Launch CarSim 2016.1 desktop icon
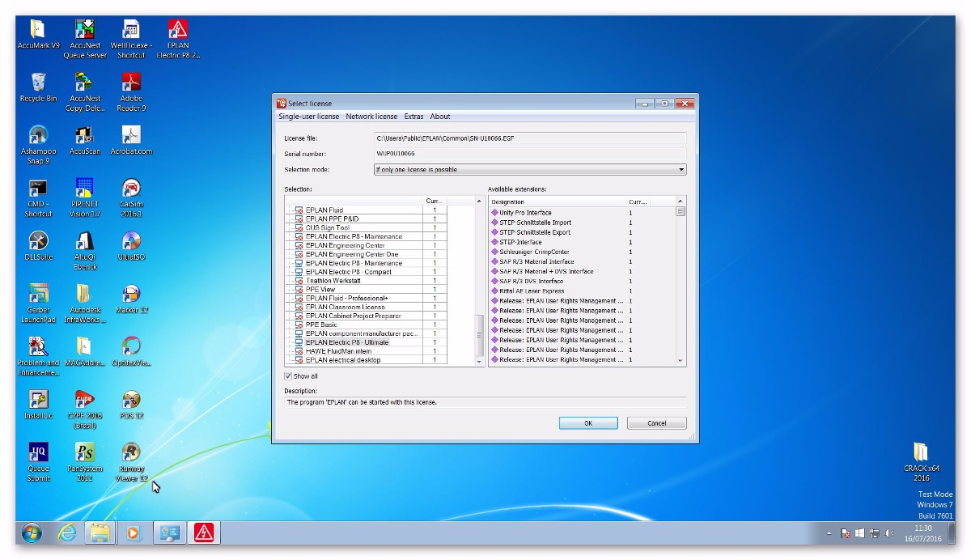 [131, 198]
